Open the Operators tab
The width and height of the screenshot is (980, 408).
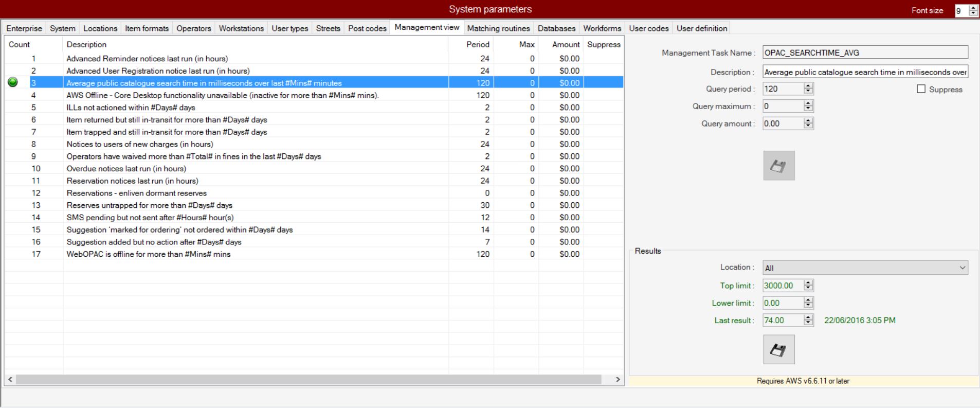[x=194, y=28]
